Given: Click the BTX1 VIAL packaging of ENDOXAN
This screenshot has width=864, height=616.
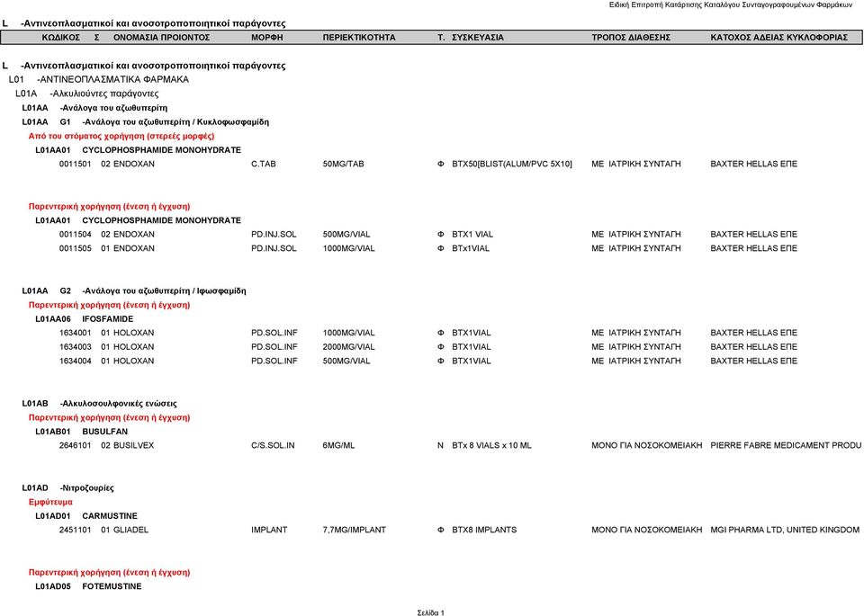Looking at the screenshot, I should pyautogui.click(x=472, y=235).
